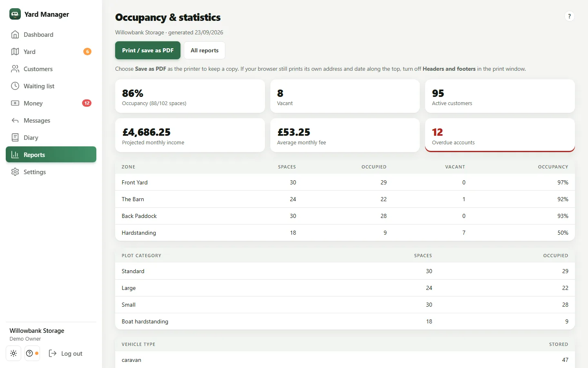Click the Yard Manager logo icon
588x368 pixels.
tap(15, 14)
